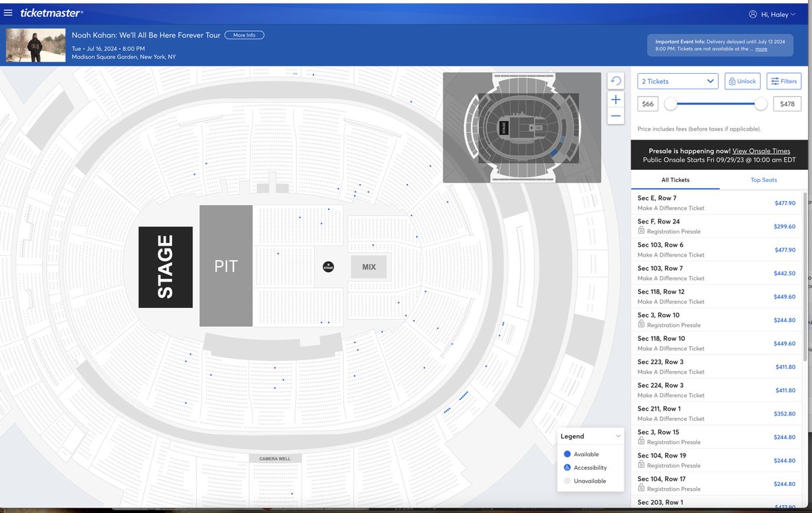Select Sec 223, Row 3 ticket listing
Viewport: 812px width, 513px height.
click(x=717, y=367)
